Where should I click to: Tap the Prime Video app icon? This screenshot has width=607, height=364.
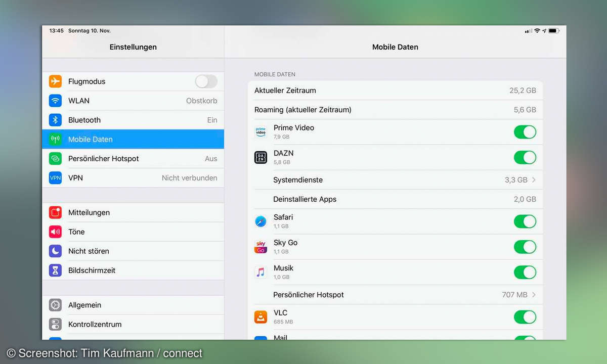pyautogui.click(x=261, y=132)
